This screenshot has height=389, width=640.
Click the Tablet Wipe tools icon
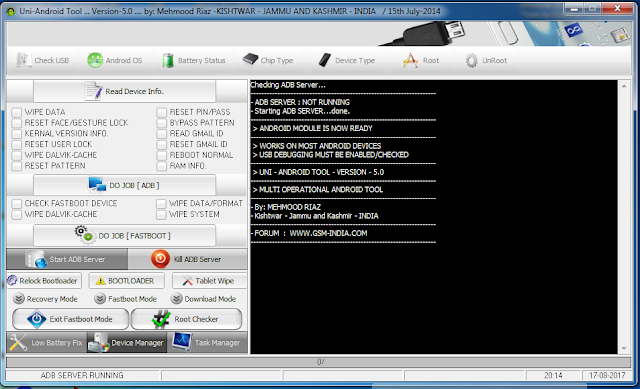(x=187, y=281)
